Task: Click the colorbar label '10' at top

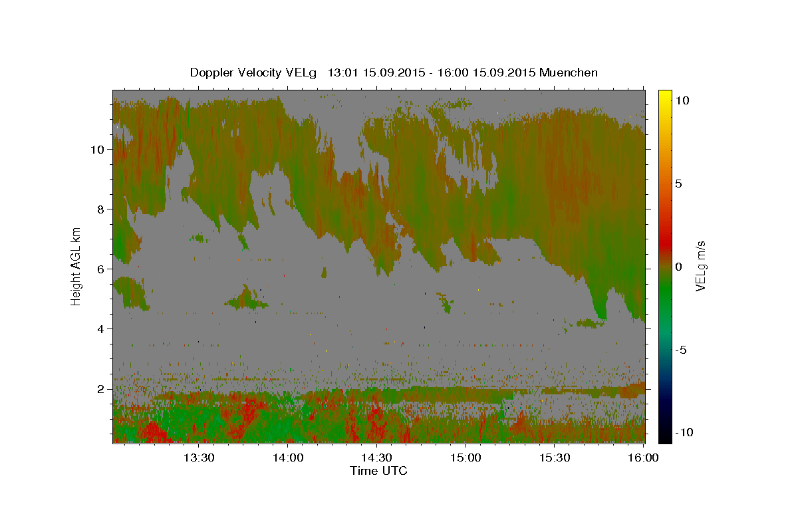Action: coord(682,100)
